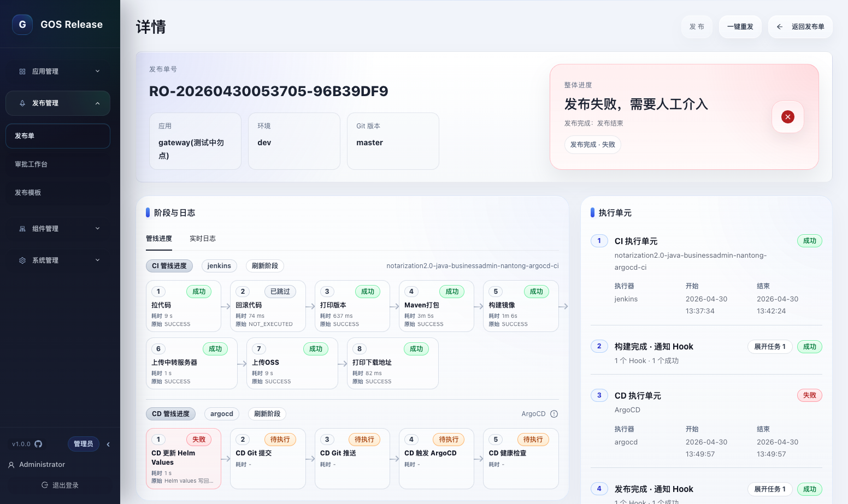
Task: Click the 发布管理 rocket icon
Action: (22, 103)
